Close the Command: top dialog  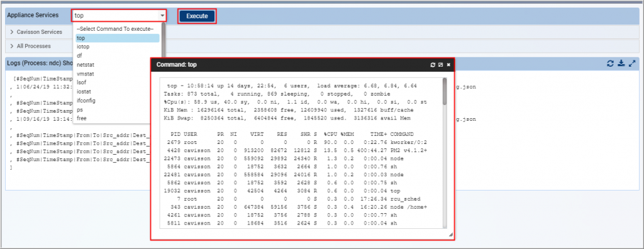(x=448, y=65)
